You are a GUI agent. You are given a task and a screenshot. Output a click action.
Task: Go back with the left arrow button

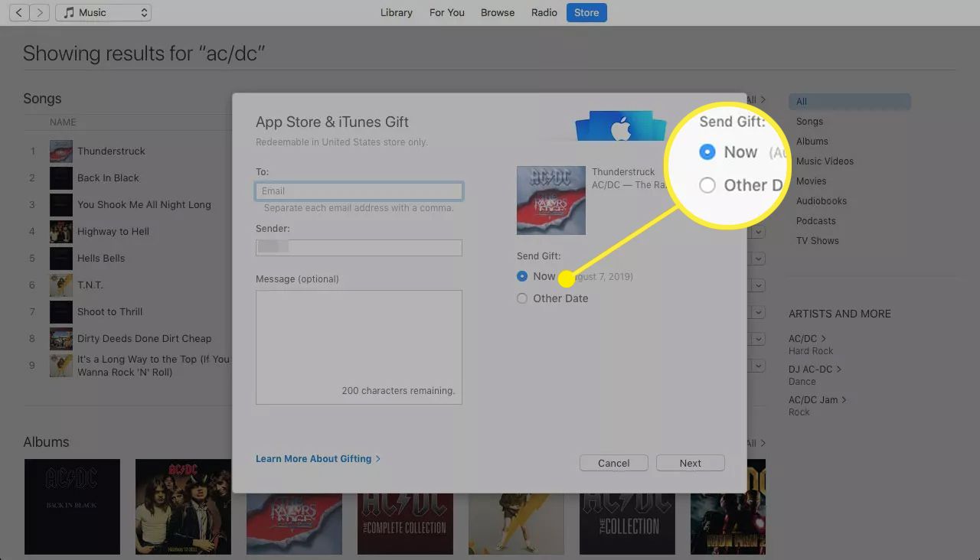[x=19, y=12]
